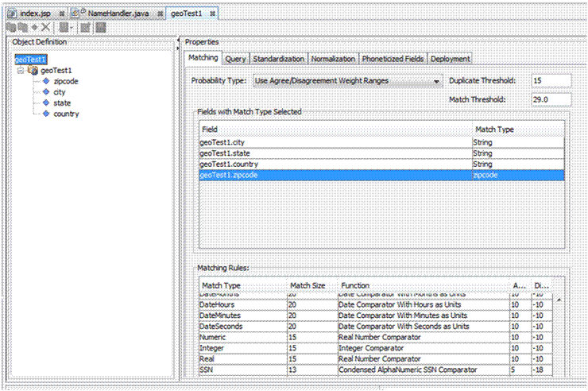
Task: Select the geoTest1.country row
Action: tap(381, 165)
